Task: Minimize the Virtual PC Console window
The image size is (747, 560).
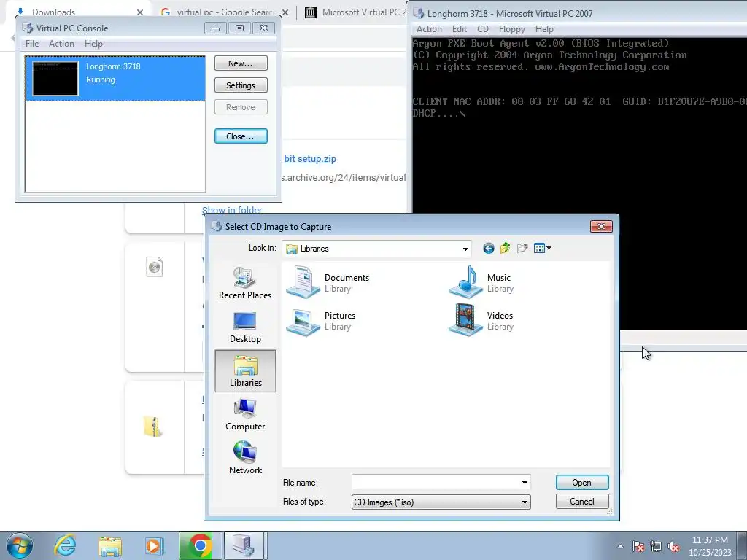Action: pos(215,28)
